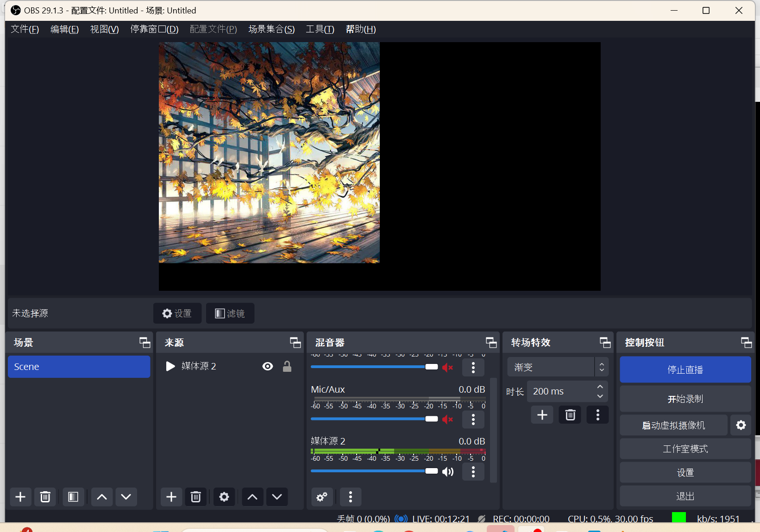Add a new scene with plus button
This screenshot has height=532, width=760.
click(20, 497)
